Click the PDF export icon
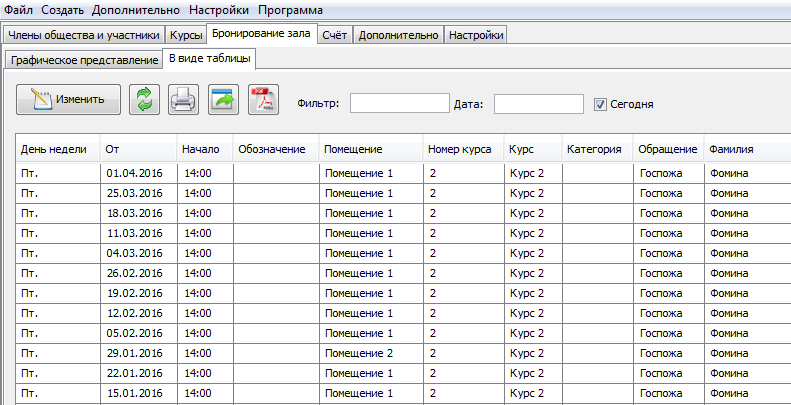 [263, 99]
